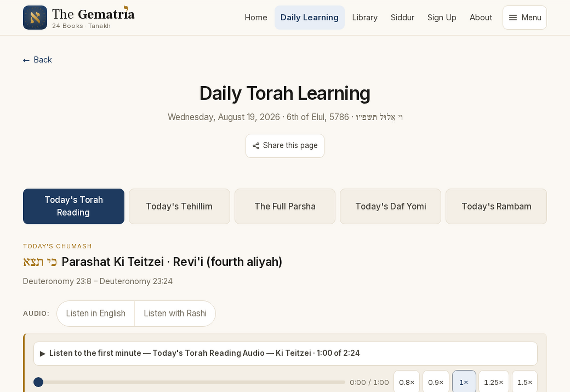Open Daily Learning in the navigation
The height and width of the screenshot is (392, 570).
309,18
